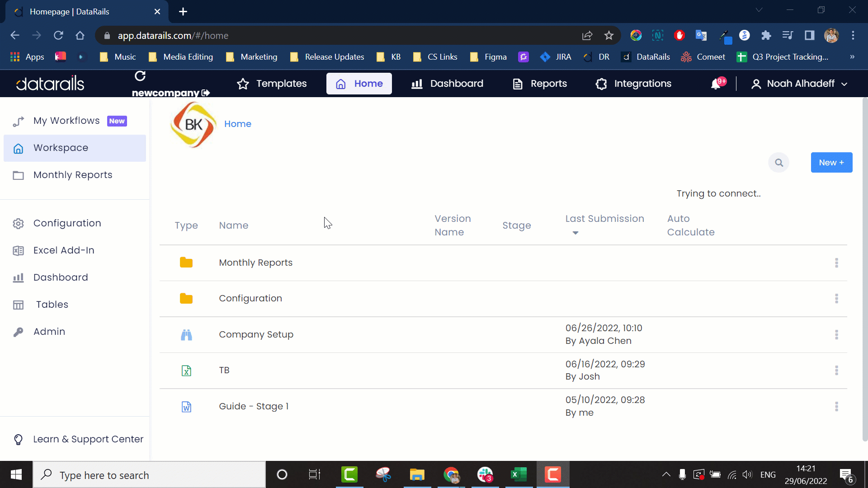Viewport: 868px width, 488px height.
Task: Click the search magnifier icon in workspace
Action: click(779, 163)
